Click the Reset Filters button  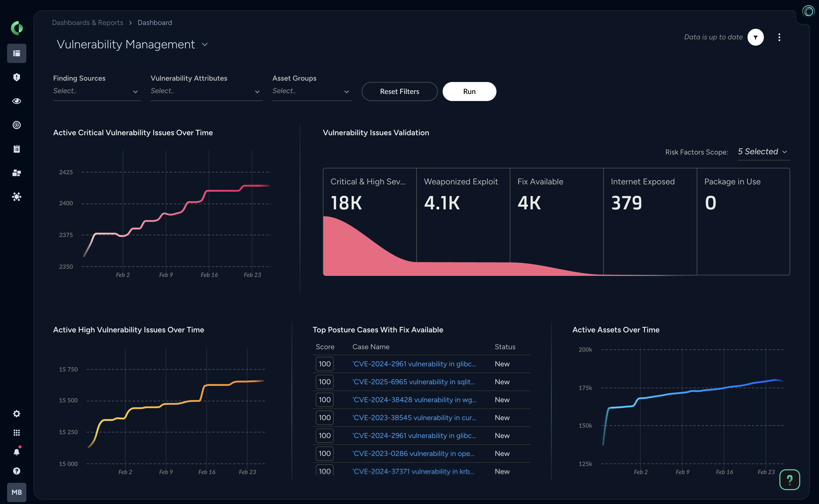coord(399,91)
